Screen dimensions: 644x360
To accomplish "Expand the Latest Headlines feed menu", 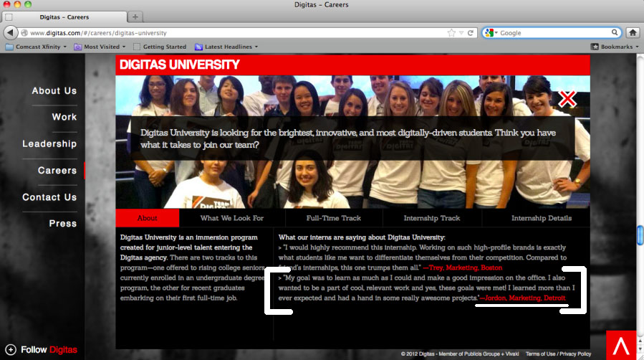I will tap(226, 47).
